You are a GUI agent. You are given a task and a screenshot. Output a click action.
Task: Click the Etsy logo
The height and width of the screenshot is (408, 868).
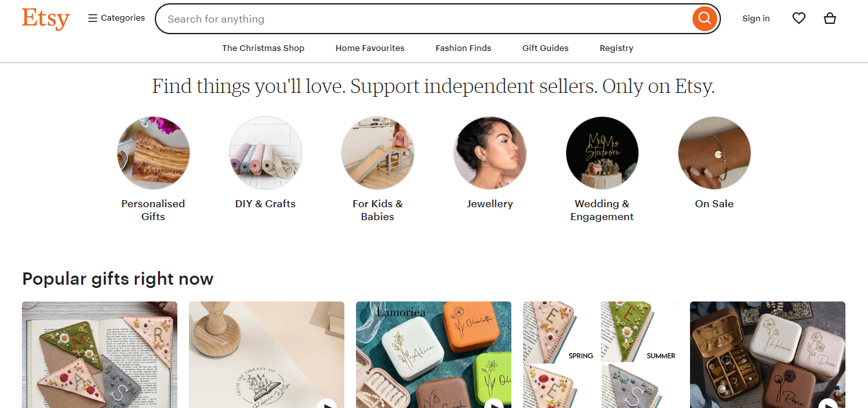(x=45, y=19)
